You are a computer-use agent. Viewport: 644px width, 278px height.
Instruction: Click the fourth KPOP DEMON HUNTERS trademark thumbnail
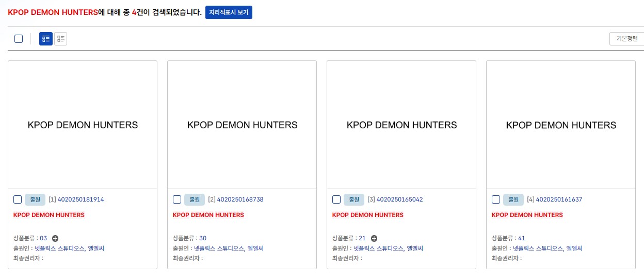[x=561, y=125]
